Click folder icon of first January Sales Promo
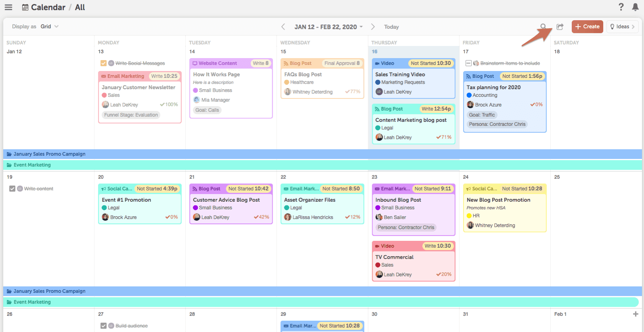644x332 pixels. click(9, 154)
